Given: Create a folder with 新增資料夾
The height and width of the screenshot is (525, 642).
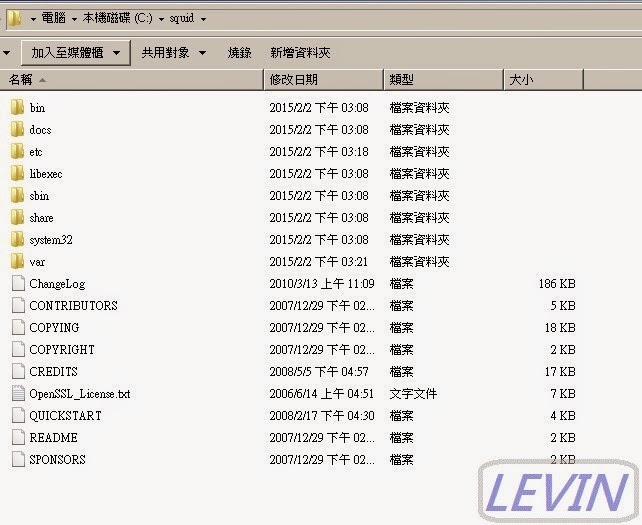Looking at the screenshot, I should [300, 53].
